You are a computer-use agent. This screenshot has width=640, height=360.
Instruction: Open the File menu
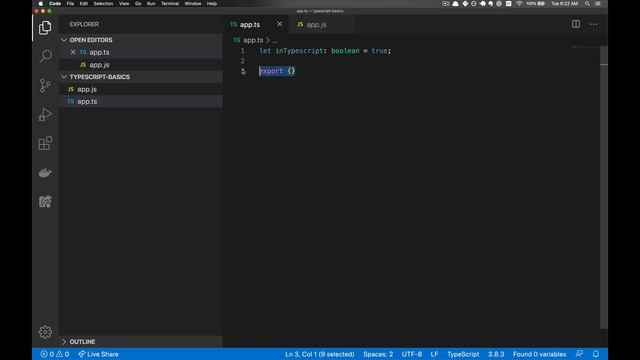pyautogui.click(x=70, y=3)
